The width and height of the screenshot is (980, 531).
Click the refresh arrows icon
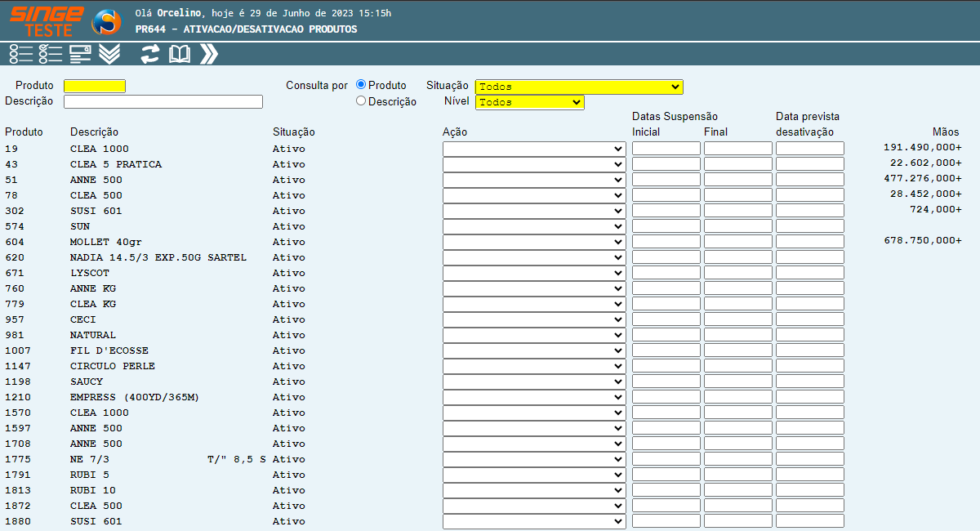[150, 54]
